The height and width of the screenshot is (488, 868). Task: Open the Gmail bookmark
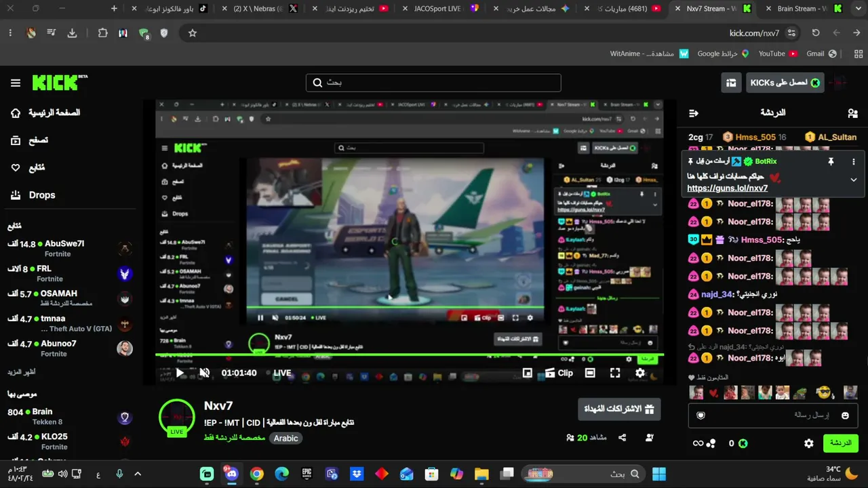coord(822,54)
